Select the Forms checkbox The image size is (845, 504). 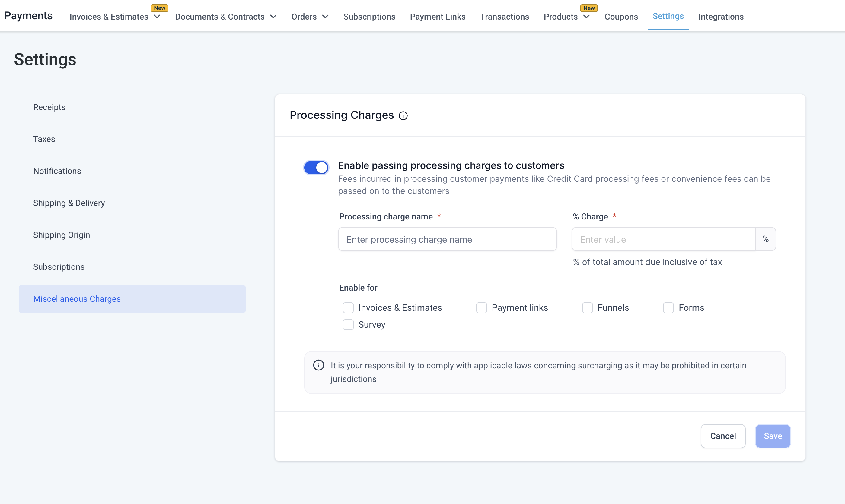click(x=668, y=308)
